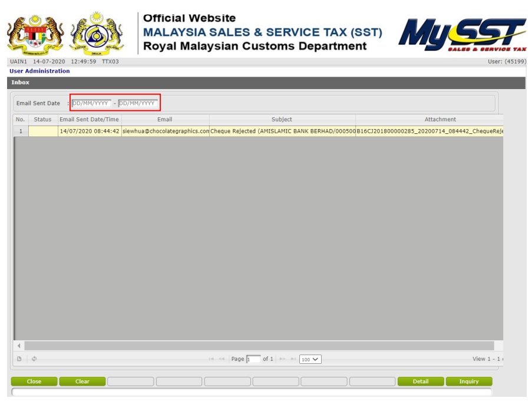
Task: Select the Cheque Rejected email row
Action: [x=282, y=131]
